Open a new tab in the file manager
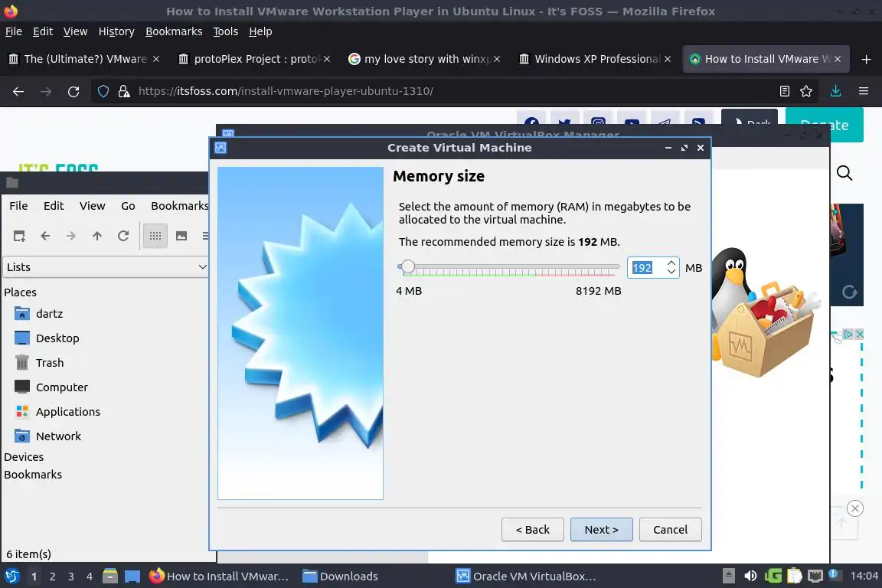Screen dimensions: 882x588 (x=19, y=236)
